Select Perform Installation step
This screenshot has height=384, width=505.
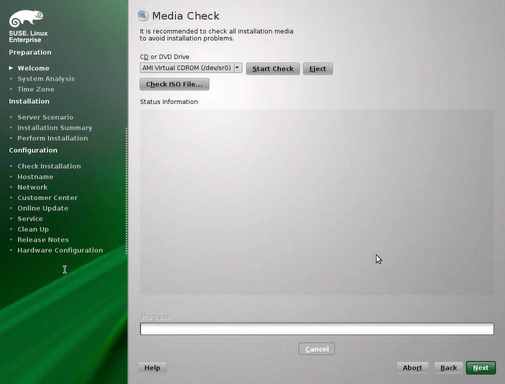(x=53, y=138)
